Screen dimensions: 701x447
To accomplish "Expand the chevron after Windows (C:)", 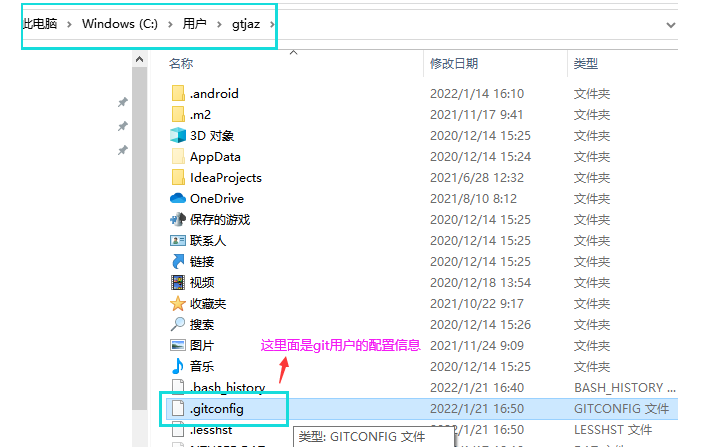I will click(170, 24).
